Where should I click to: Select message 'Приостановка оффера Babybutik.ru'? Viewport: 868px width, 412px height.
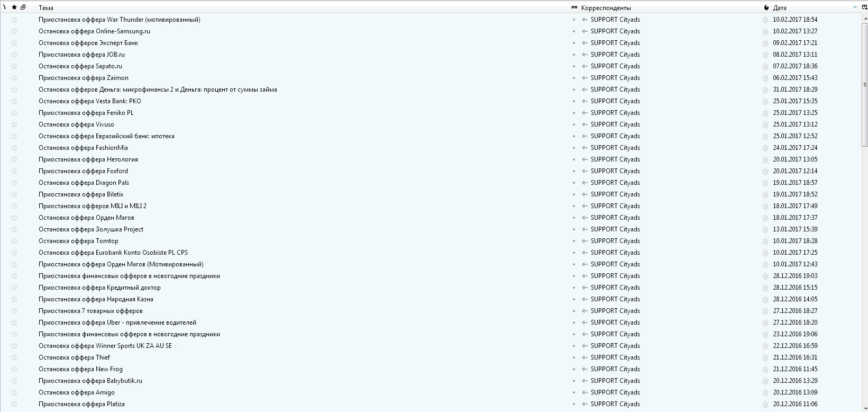click(x=90, y=381)
